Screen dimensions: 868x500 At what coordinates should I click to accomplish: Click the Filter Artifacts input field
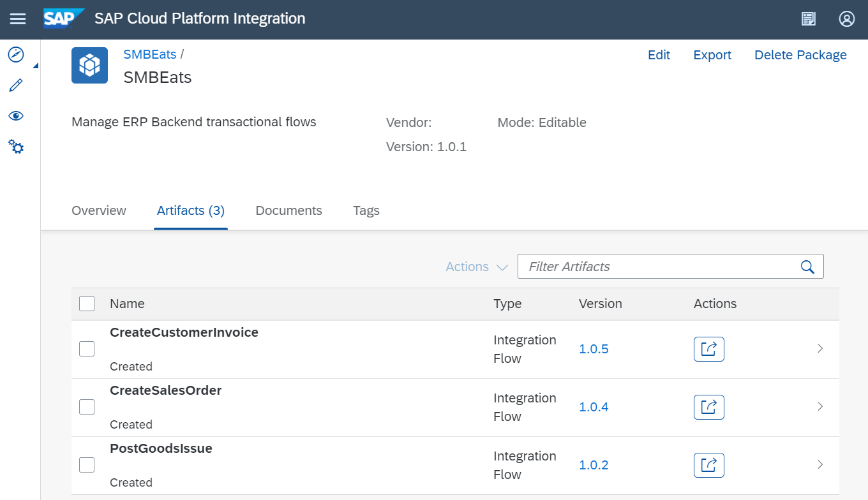[x=657, y=267]
